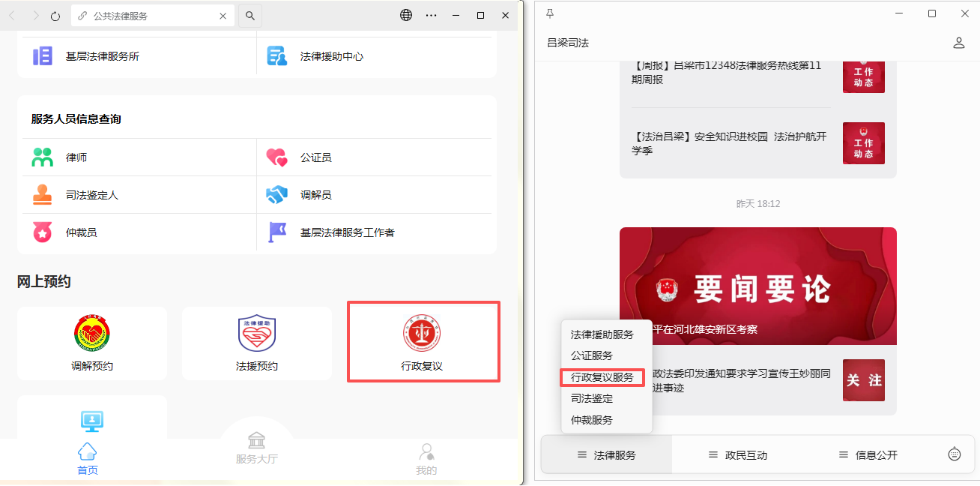Click the 基层法律服务所 icon
The height and width of the screenshot is (486, 980).
tap(43, 56)
